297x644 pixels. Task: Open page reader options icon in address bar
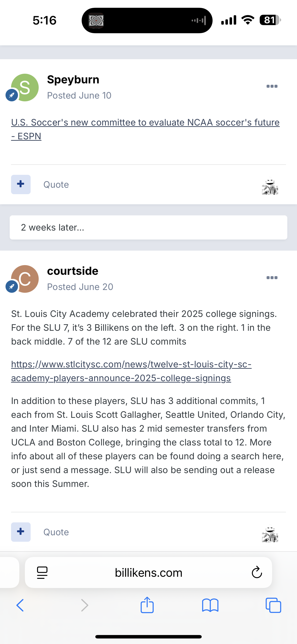42,573
